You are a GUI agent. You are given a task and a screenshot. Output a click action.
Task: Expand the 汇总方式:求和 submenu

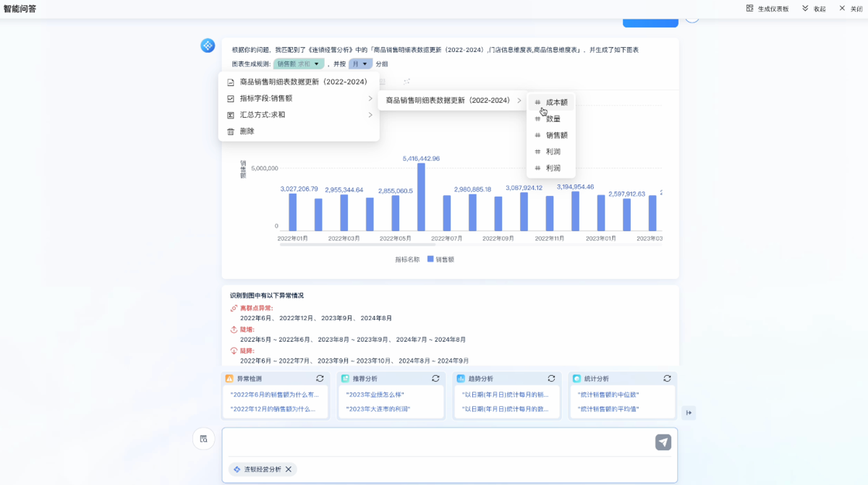(299, 115)
